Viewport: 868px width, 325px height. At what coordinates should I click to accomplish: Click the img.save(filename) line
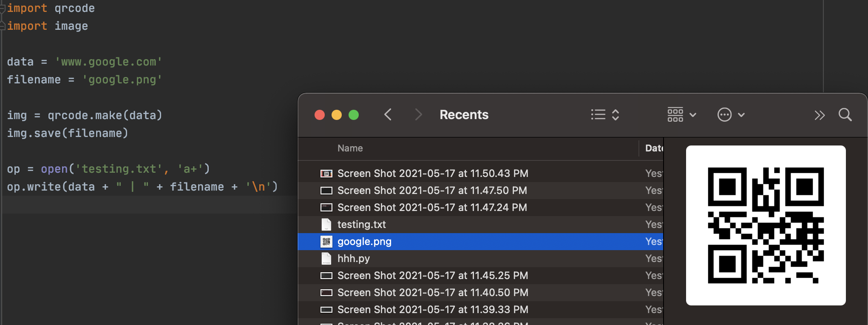[x=68, y=133]
